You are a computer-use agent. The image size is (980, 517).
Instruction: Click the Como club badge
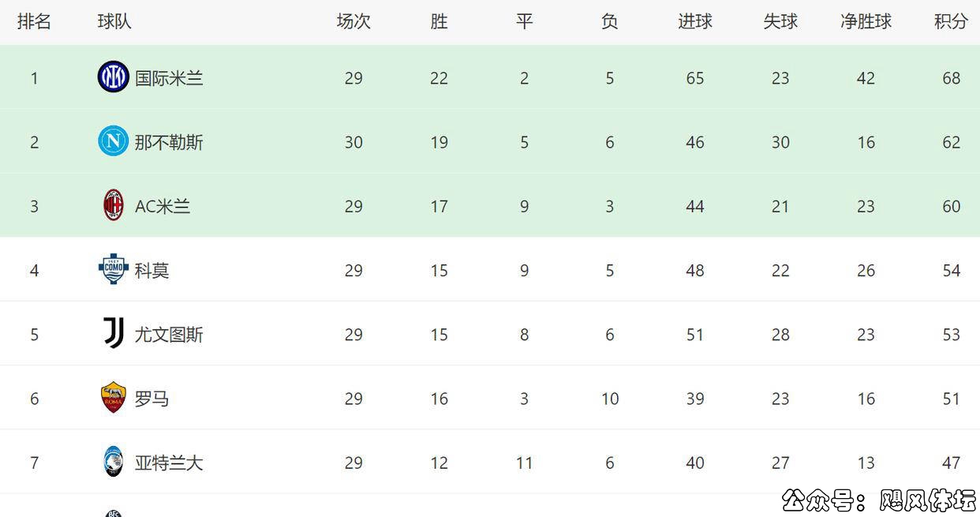point(114,270)
